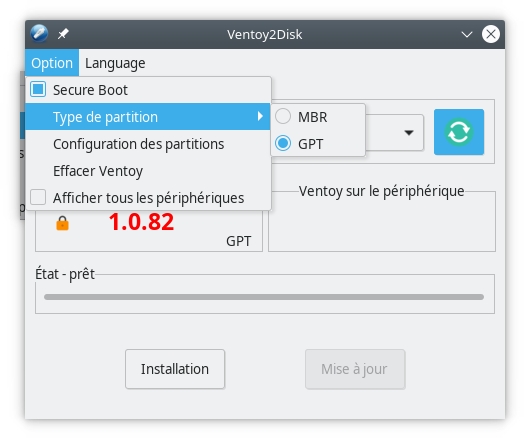Open the Language menu

[x=115, y=63]
